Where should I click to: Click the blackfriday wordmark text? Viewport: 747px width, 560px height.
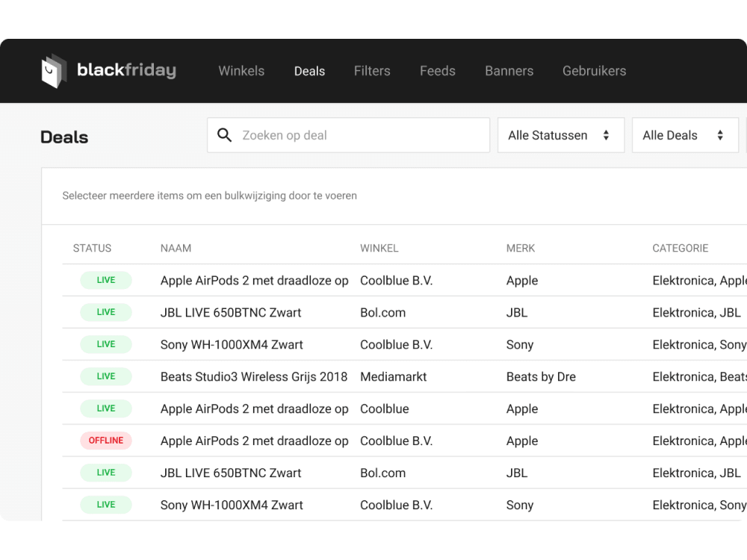point(127,70)
